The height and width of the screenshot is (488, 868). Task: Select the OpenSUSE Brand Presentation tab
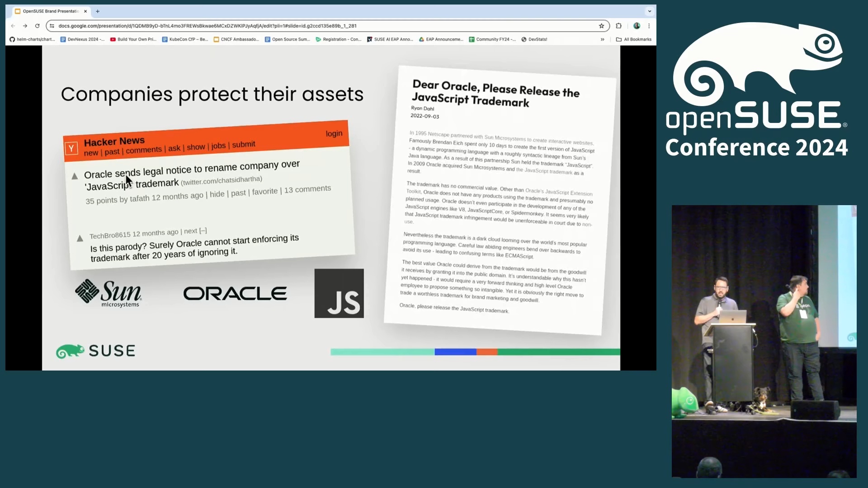click(50, 11)
